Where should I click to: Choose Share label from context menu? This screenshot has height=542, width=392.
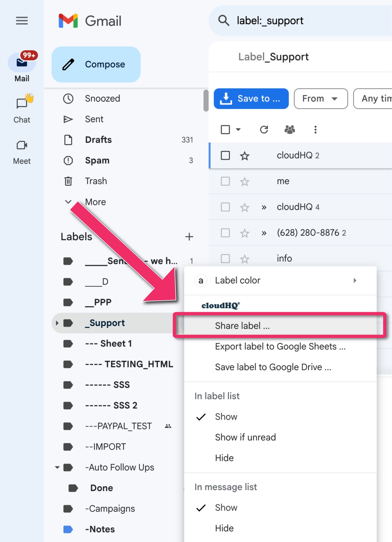click(280, 326)
